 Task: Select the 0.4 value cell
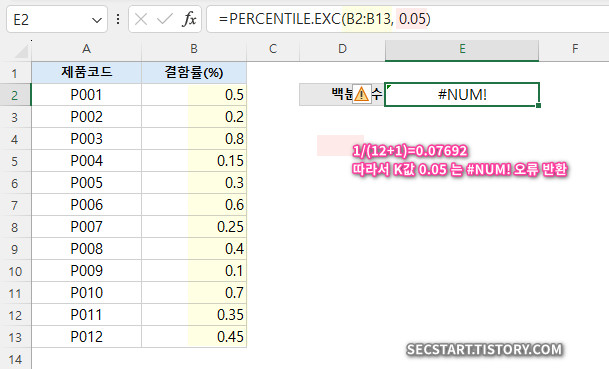coord(194,249)
